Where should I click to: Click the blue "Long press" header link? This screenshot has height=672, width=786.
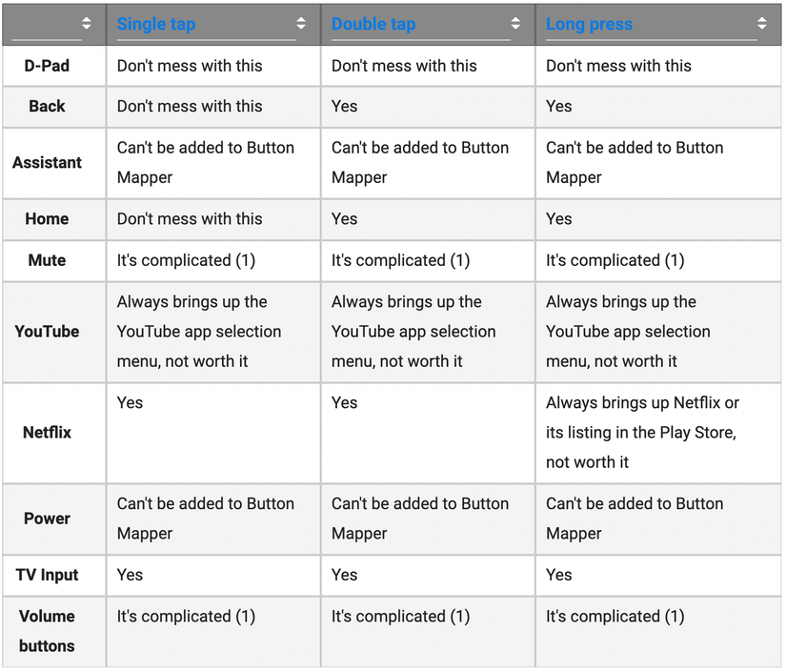[589, 24]
